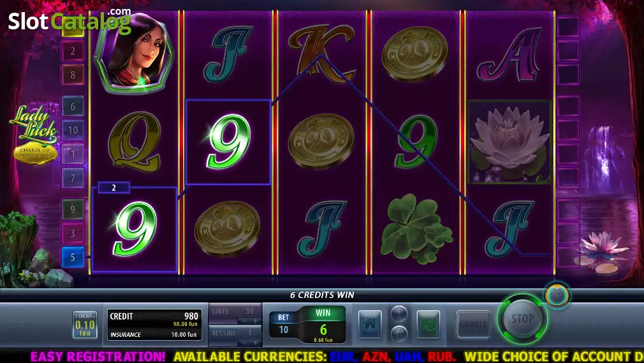The height and width of the screenshot is (363, 644).
Task: Click the GAMBLE button
Action: (x=473, y=324)
